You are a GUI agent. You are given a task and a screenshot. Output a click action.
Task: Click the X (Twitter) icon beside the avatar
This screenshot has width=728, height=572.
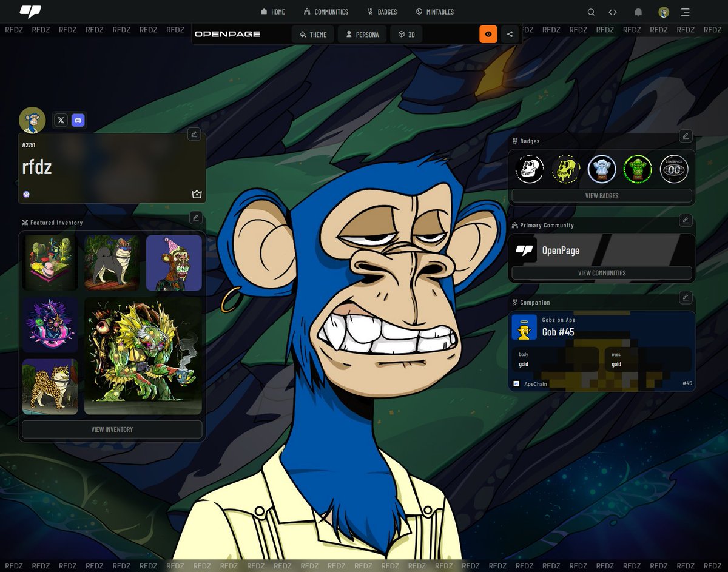[61, 120]
